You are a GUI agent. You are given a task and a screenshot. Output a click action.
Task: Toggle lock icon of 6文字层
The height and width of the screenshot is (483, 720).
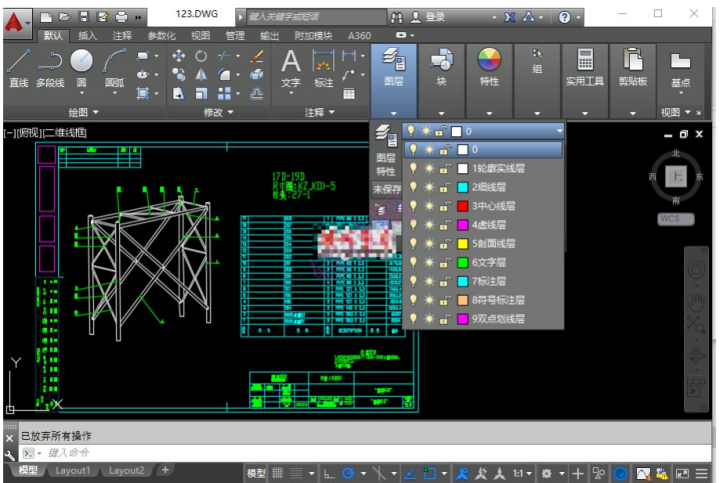click(444, 262)
